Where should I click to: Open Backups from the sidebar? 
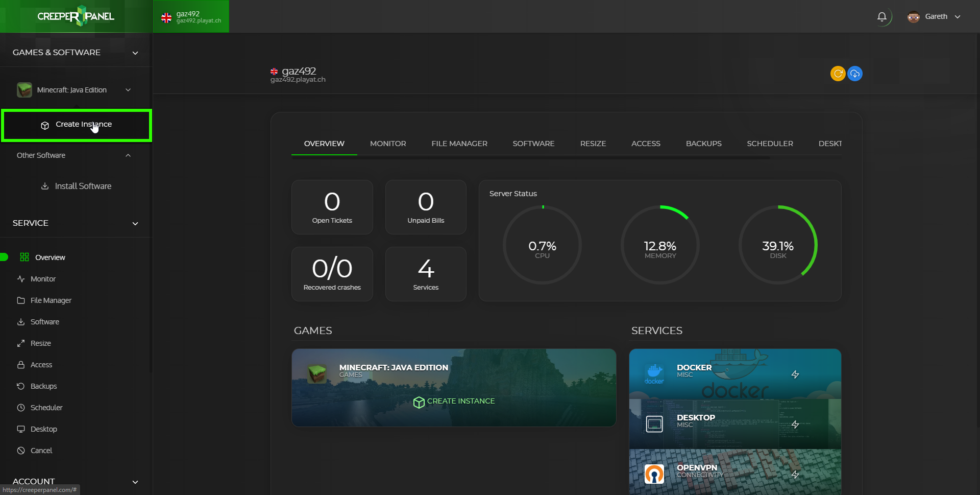pos(43,386)
